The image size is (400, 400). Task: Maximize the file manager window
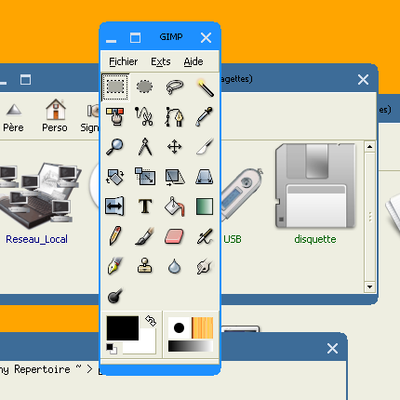click(x=26, y=80)
